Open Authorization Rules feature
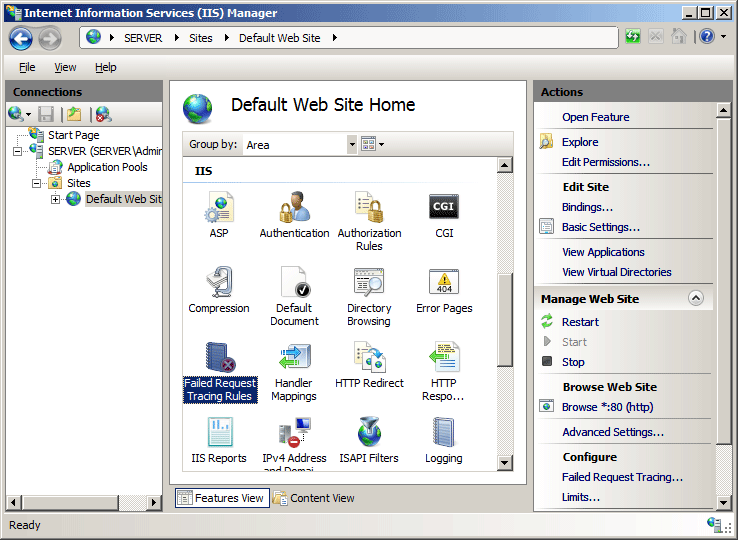738x540 pixels. (369, 221)
